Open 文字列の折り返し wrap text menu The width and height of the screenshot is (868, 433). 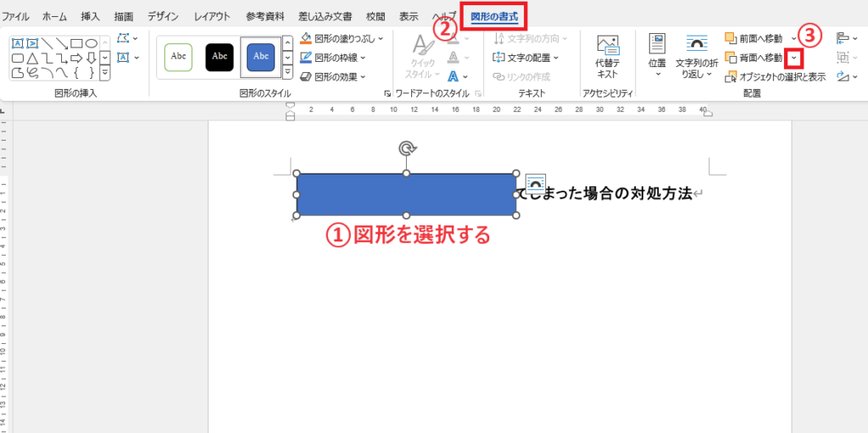coord(697,57)
